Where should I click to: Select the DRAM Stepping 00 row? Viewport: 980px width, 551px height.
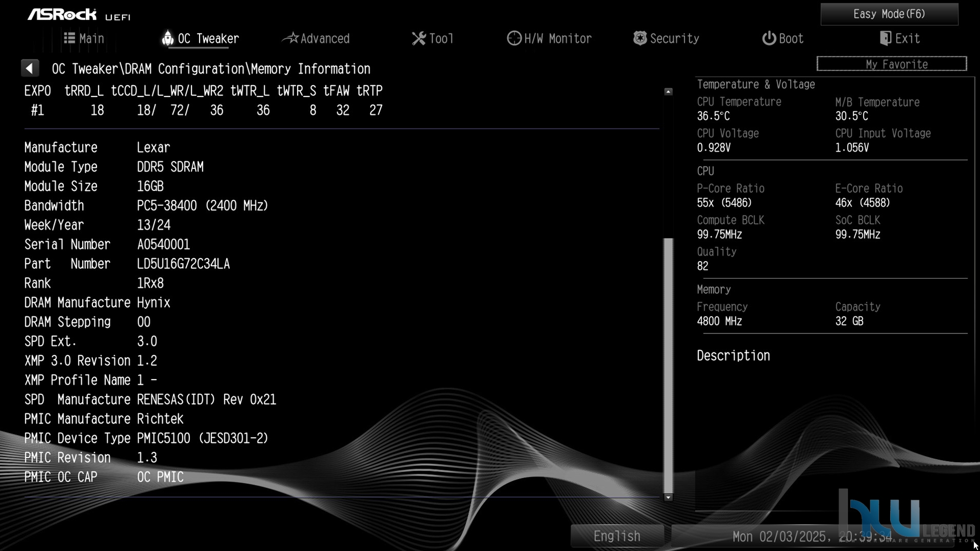point(87,322)
